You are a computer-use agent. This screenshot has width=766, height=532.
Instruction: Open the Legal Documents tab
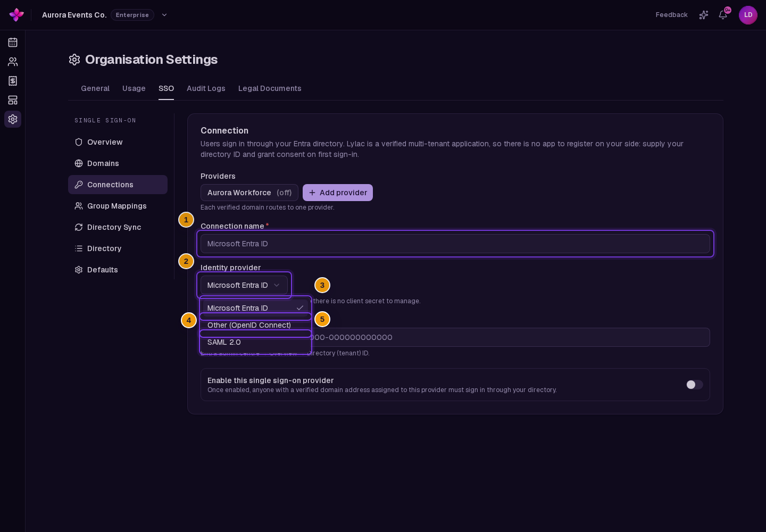(270, 88)
